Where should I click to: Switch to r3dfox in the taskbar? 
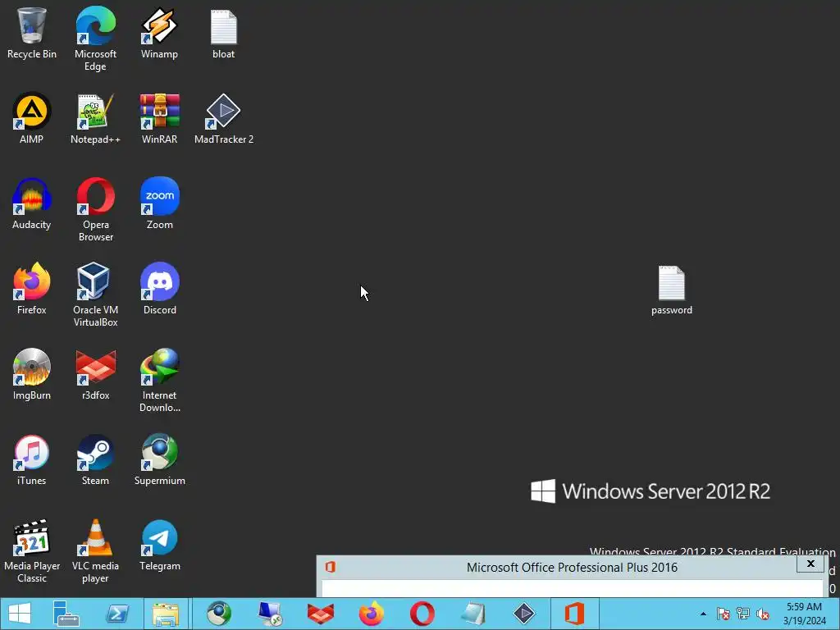(321, 614)
